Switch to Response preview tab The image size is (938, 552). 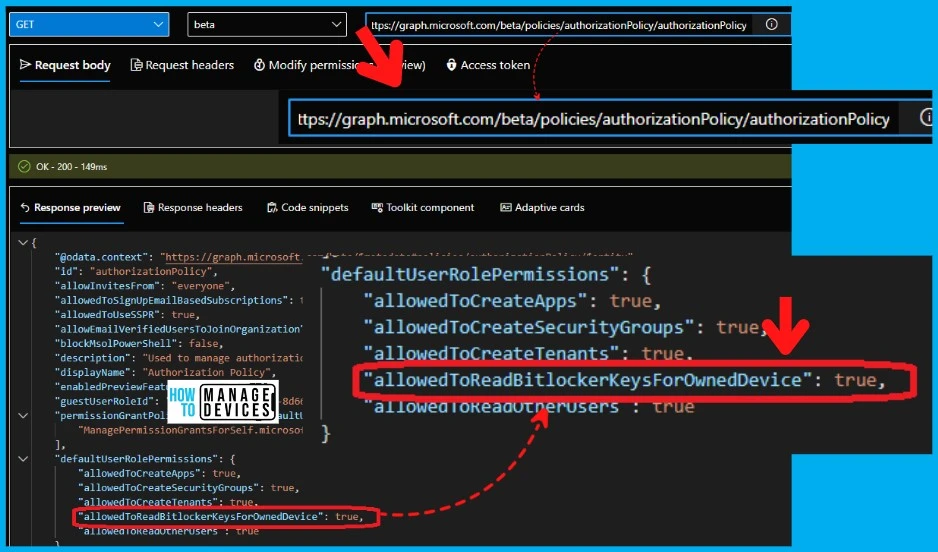[71, 208]
